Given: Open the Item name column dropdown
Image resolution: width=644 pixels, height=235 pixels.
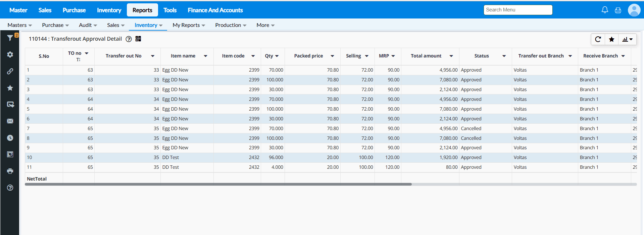Looking at the screenshot, I should [205, 56].
